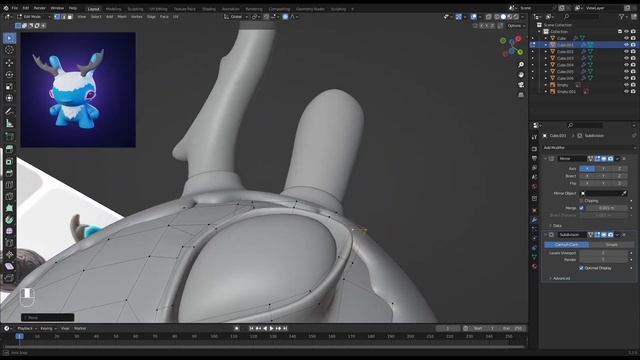
Task: Select the Transform tool
Action: [9, 98]
